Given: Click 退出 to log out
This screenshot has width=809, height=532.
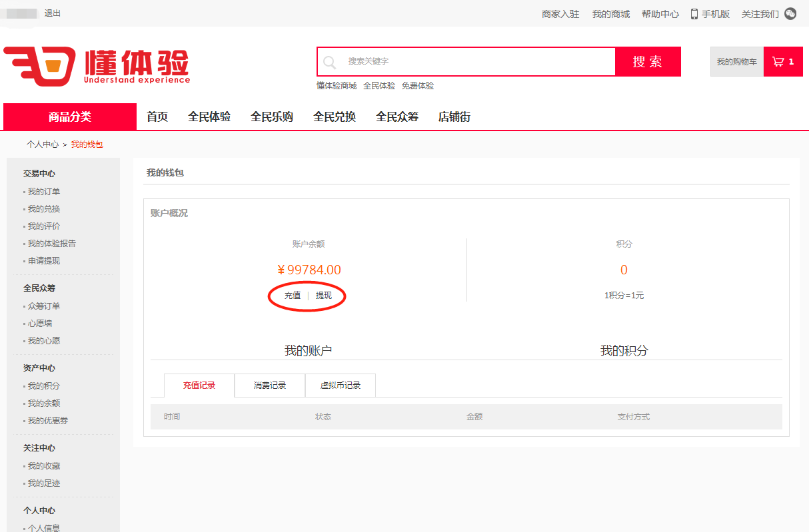Looking at the screenshot, I should pos(53,13).
